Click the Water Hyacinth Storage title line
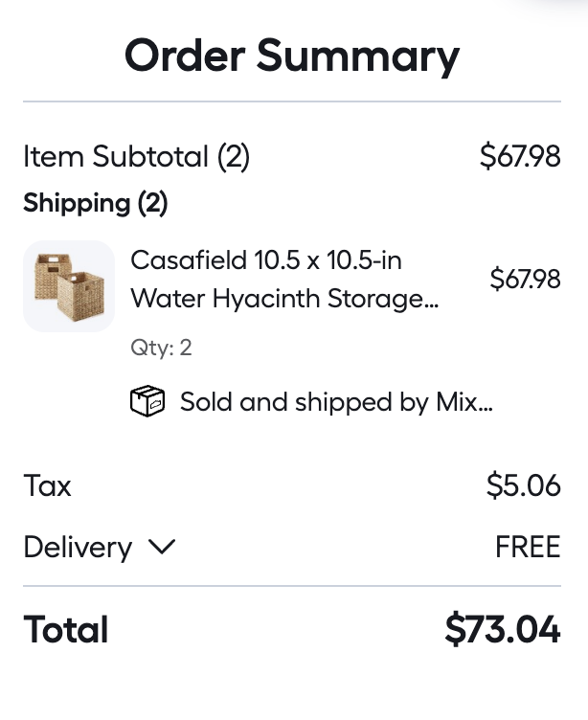 [284, 300]
